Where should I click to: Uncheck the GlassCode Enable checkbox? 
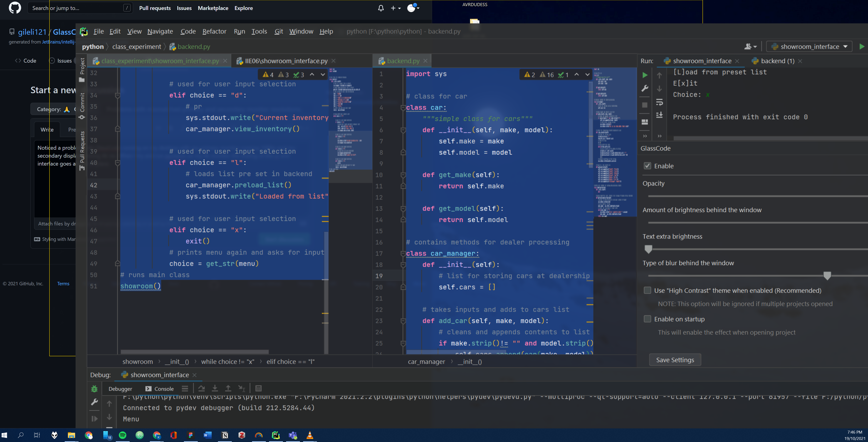[647, 166]
